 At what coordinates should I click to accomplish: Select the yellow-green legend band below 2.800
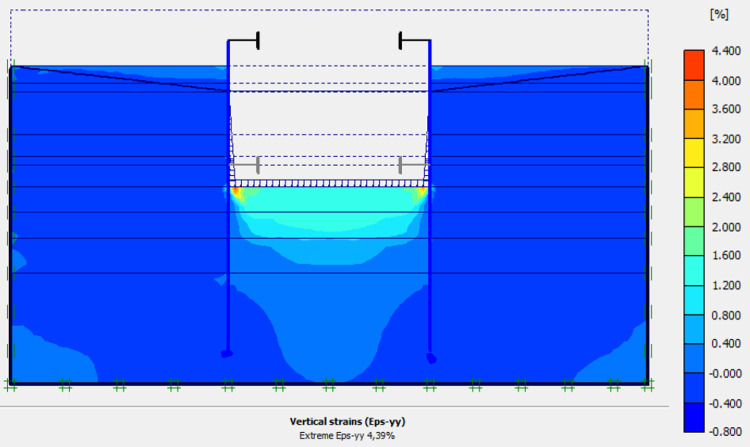pos(694,182)
